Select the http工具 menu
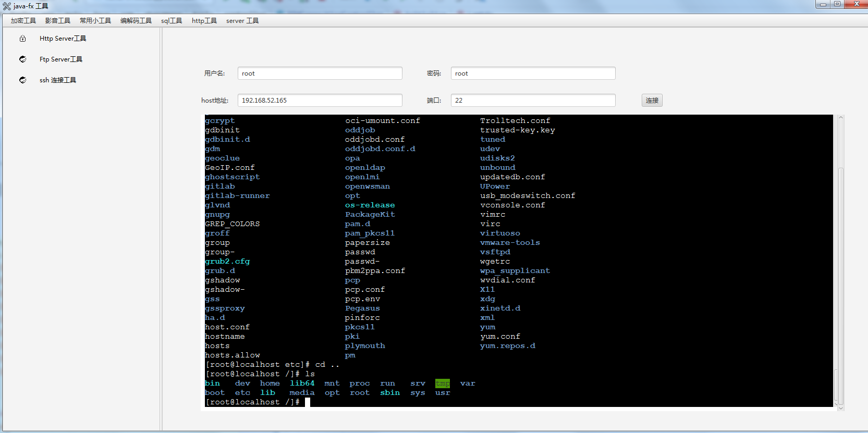The height and width of the screenshot is (433, 868). pyautogui.click(x=204, y=21)
